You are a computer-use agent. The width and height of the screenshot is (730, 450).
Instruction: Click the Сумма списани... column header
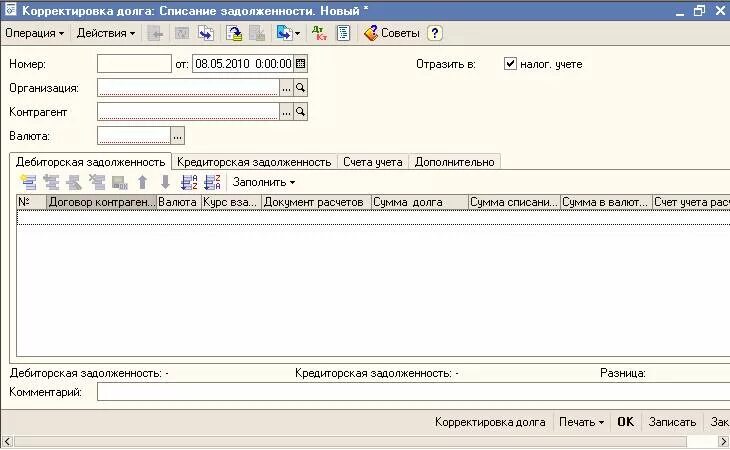pyautogui.click(x=514, y=202)
